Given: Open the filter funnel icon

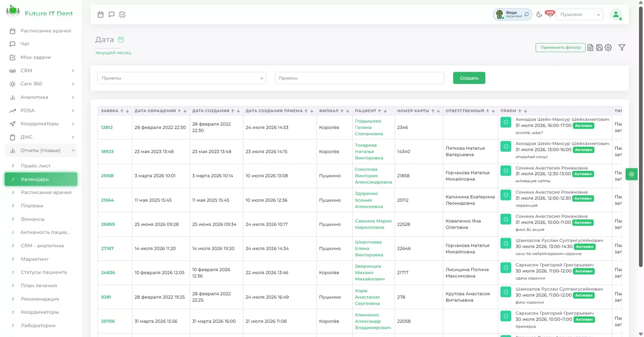Looking at the screenshot, I should 622,48.
